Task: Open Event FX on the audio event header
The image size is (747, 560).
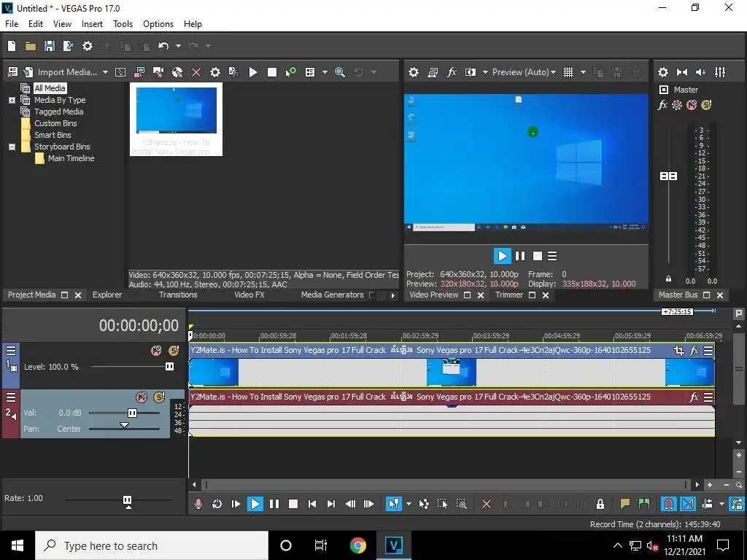Action: [694, 397]
